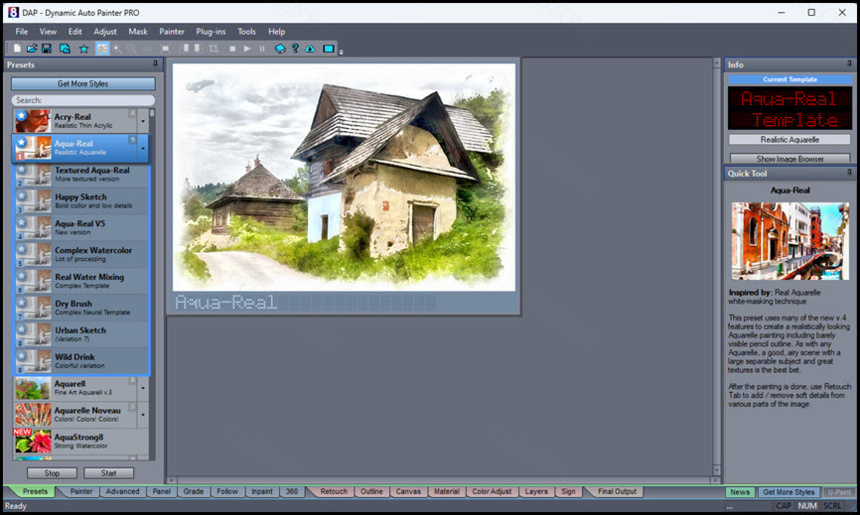Image resolution: width=860 pixels, height=515 pixels.
Task: Open the Plug-ins menu
Action: coord(211,32)
